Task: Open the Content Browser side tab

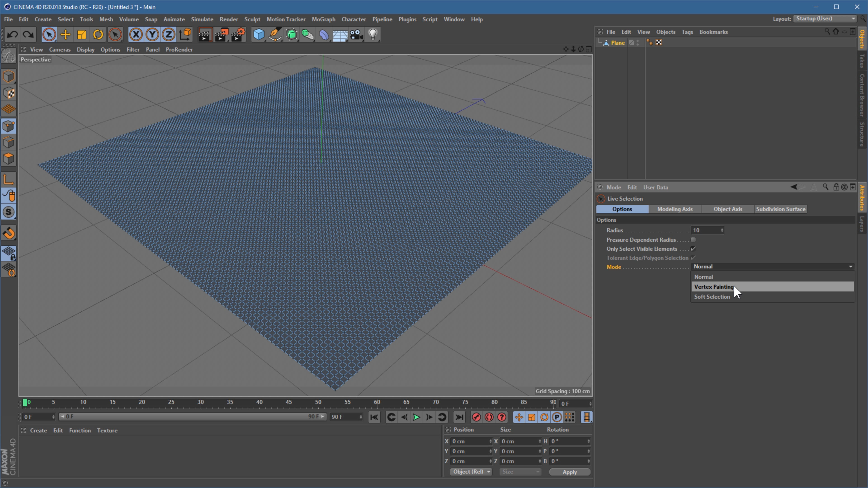Action: click(862, 95)
